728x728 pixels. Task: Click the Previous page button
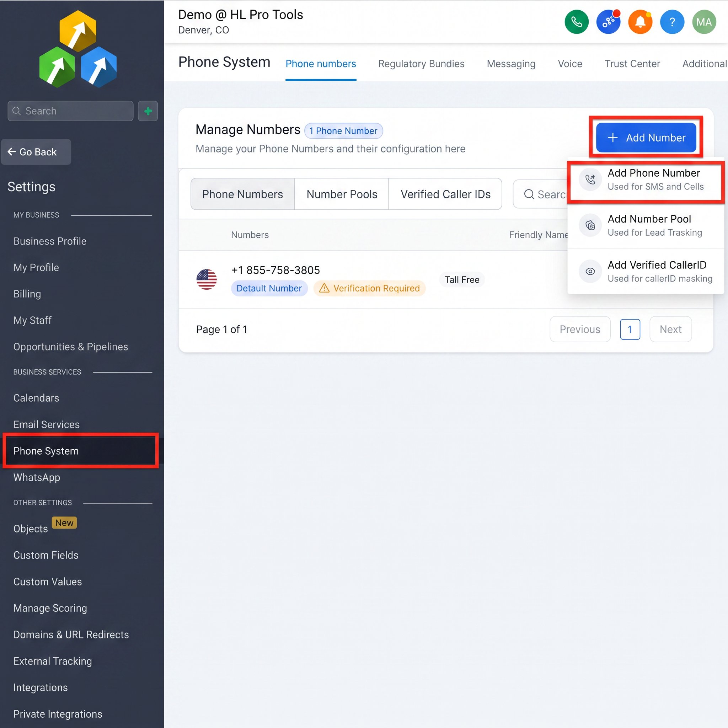click(580, 329)
